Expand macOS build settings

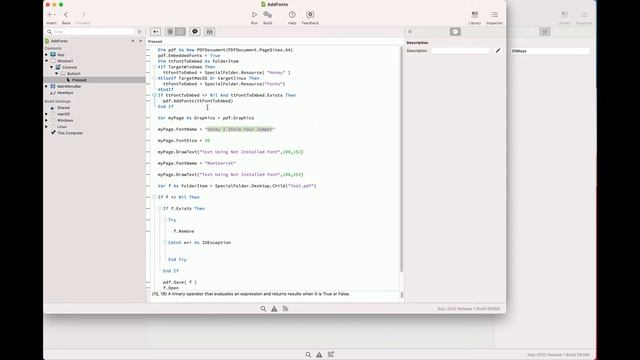click(x=46, y=114)
